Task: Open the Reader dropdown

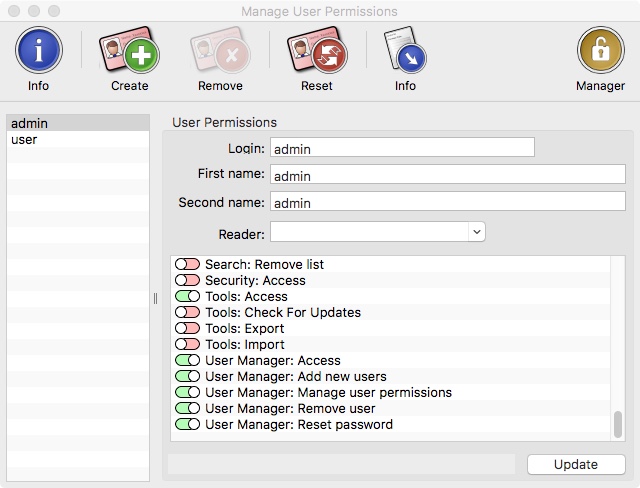Action: (x=378, y=232)
